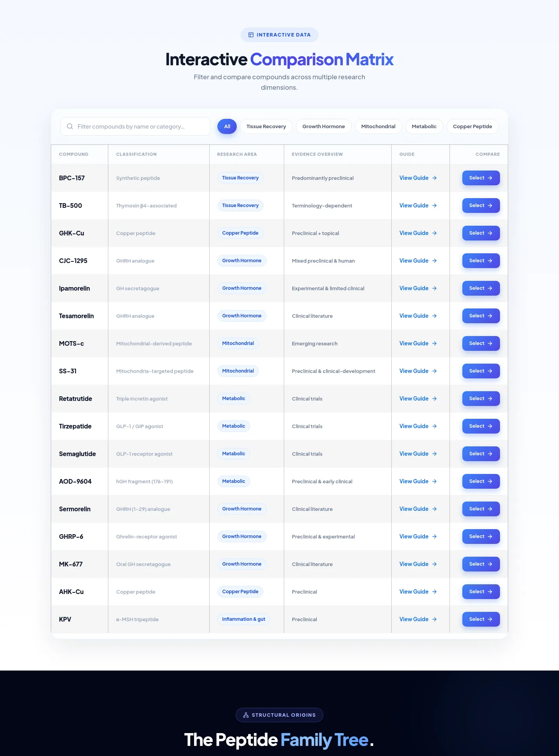
Task: Click 'Triple incretin agonist' classification text
Action: [x=142, y=399]
